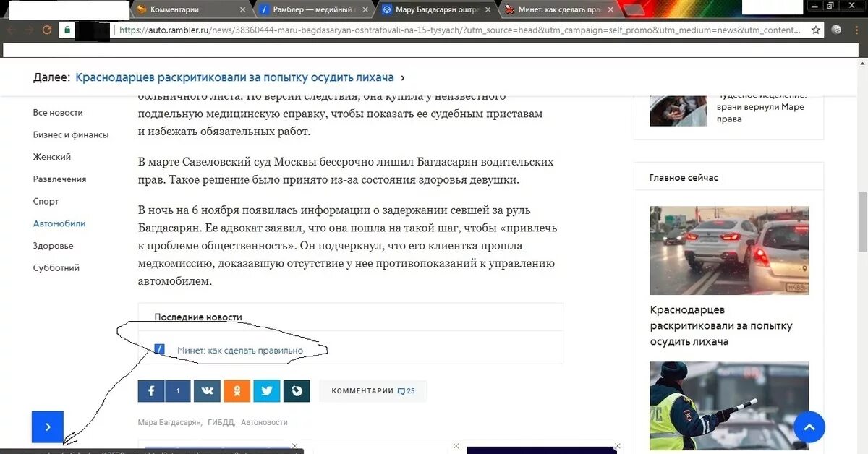The height and width of the screenshot is (454, 868).
Task: Open the КОММЕНТАРИИ button
Action: tap(373, 391)
